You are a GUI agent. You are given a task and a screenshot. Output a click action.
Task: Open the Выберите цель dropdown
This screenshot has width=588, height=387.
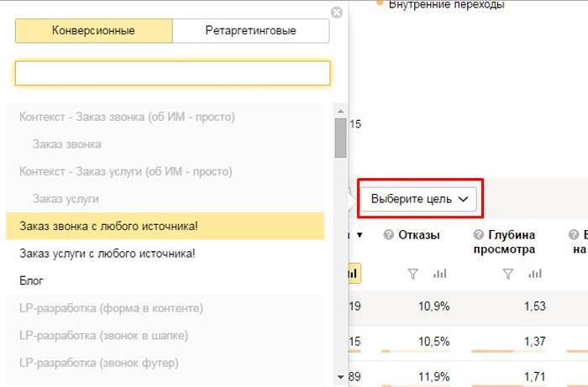pyautogui.click(x=418, y=199)
